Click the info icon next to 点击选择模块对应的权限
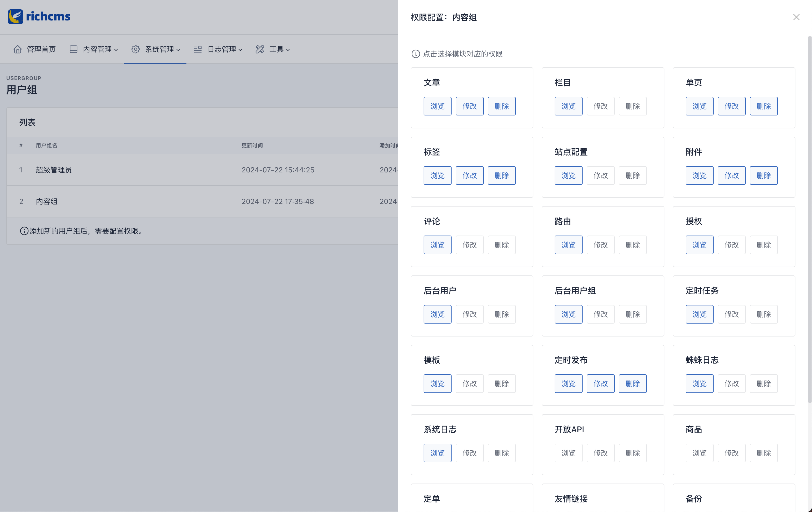Image resolution: width=812 pixels, height=512 pixels. (416, 54)
